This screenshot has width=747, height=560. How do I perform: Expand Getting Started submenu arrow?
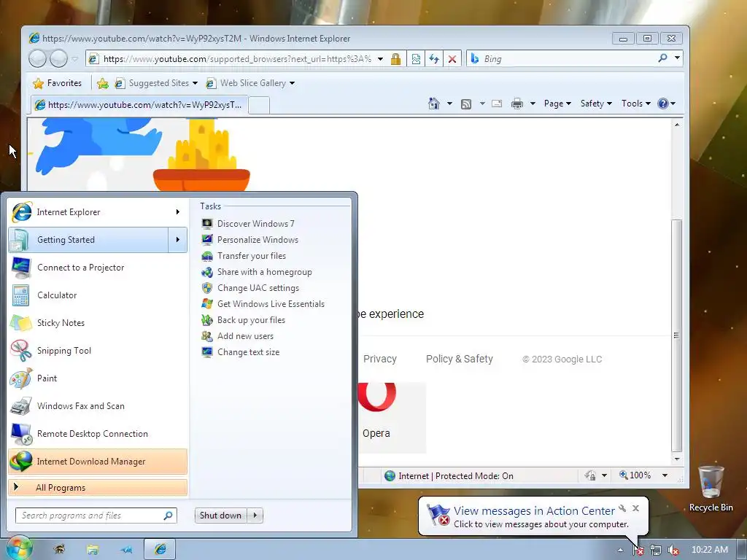[x=178, y=239]
